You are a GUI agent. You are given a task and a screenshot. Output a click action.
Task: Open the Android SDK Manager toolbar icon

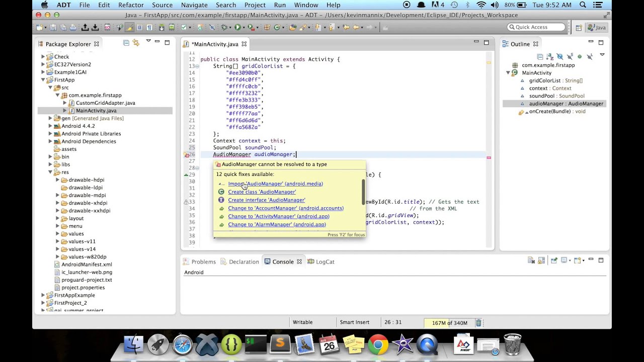pyautogui.click(x=161, y=27)
